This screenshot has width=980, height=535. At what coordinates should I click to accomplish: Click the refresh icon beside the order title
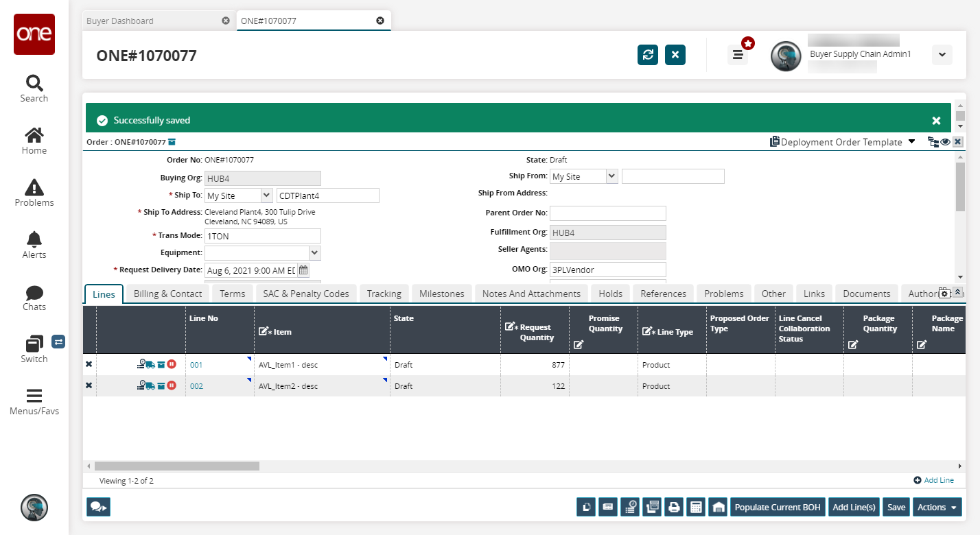(648, 55)
